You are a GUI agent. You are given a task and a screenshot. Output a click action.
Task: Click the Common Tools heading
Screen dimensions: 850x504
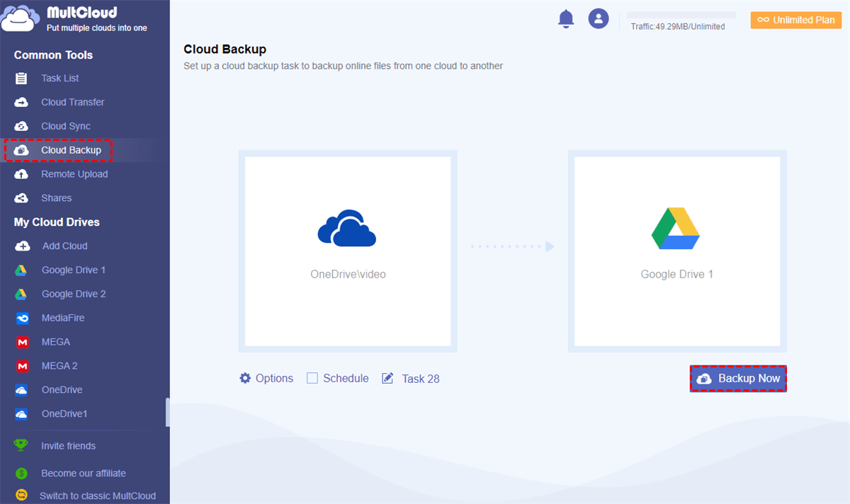tap(53, 55)
